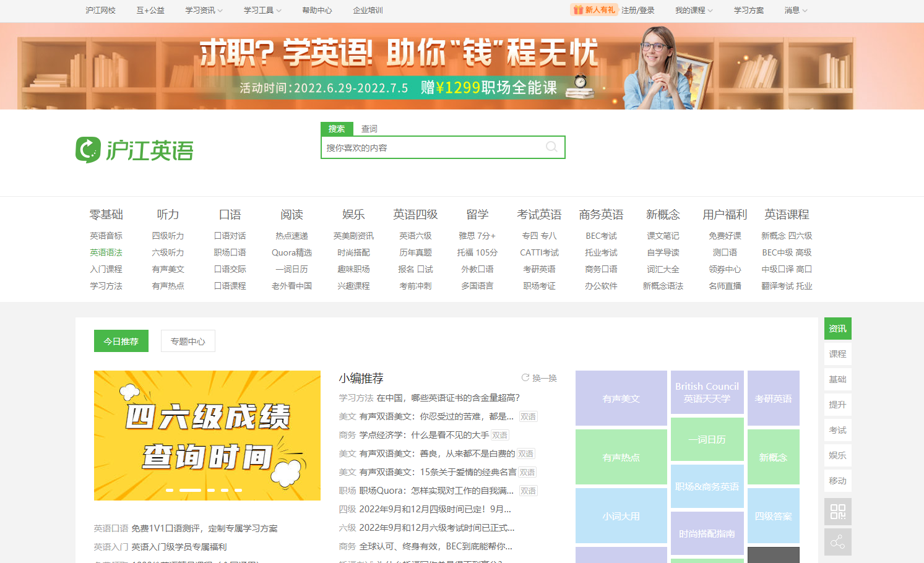Open the 听力 category heading
Image resolution: width=924 pixels, height=563 pixels.
[168, 215]
